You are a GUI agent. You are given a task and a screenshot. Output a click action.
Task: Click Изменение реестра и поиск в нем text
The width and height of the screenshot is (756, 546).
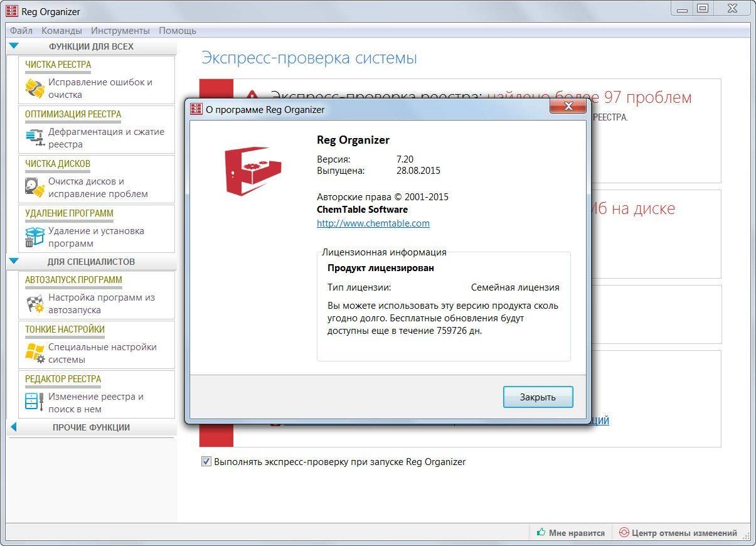[96, 403]
